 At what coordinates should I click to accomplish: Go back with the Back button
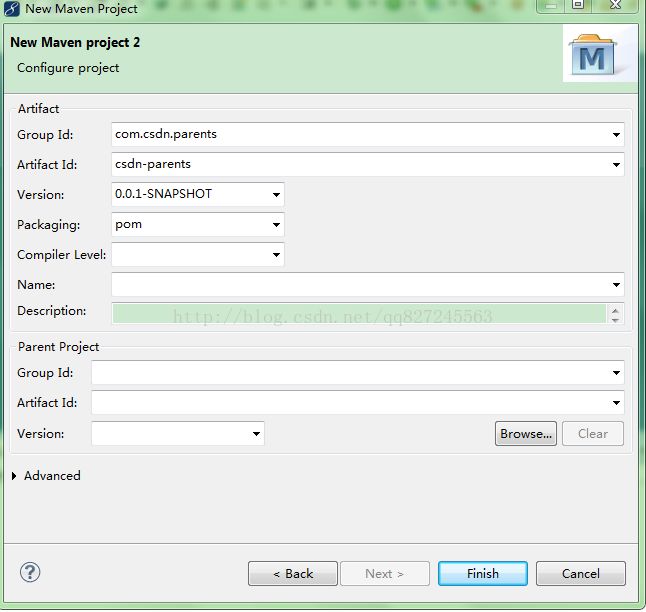pos(293,573)
